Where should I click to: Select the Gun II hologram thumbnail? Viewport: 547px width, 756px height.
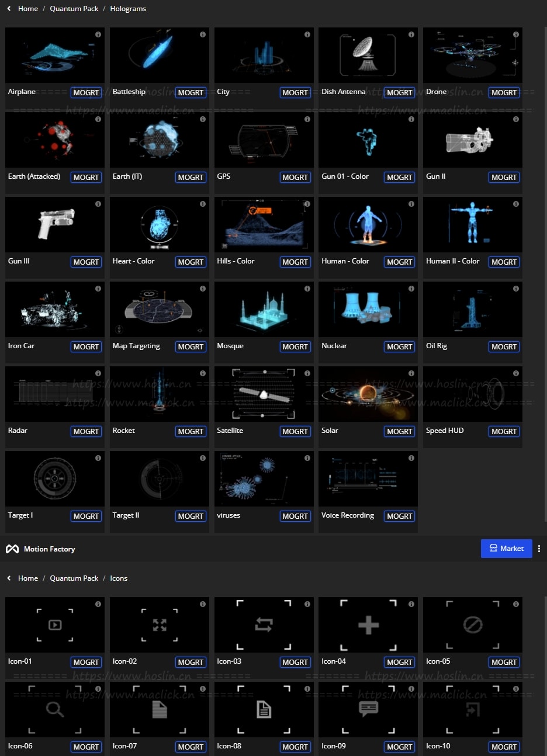(473, 140)
